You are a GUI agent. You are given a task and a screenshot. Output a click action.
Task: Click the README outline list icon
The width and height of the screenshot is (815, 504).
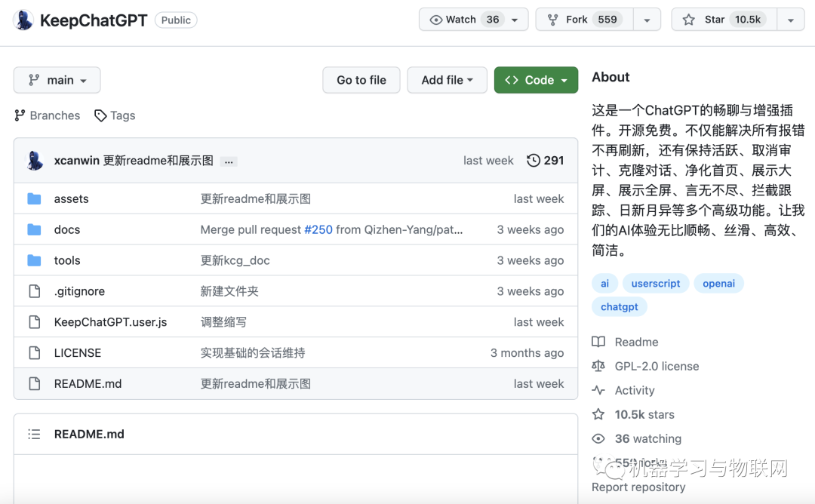tap(34, 435)
